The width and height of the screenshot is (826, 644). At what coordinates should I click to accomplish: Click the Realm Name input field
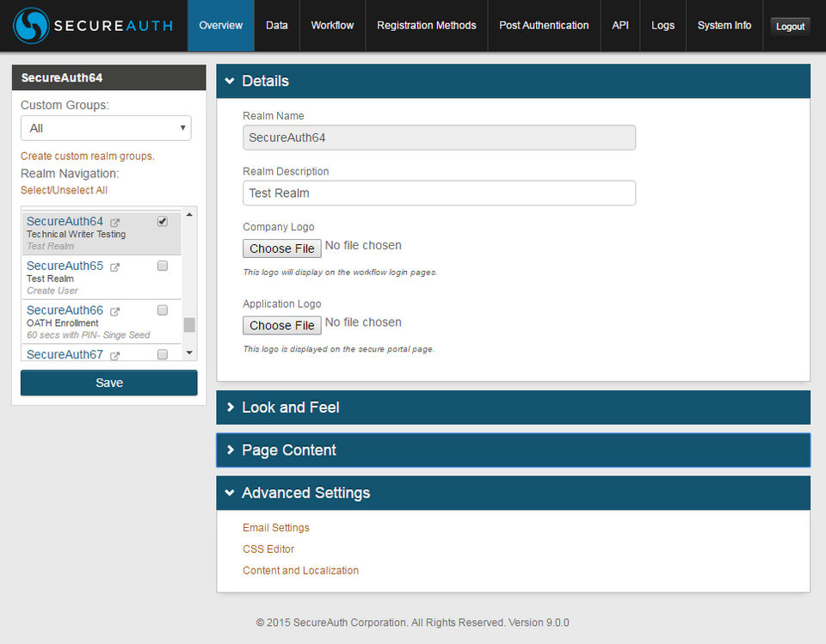pyautogui.click(x=440, y=138)
